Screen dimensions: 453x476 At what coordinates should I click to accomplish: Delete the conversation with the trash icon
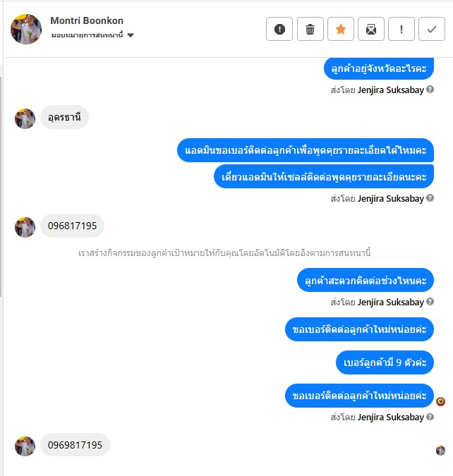[310, 29]
